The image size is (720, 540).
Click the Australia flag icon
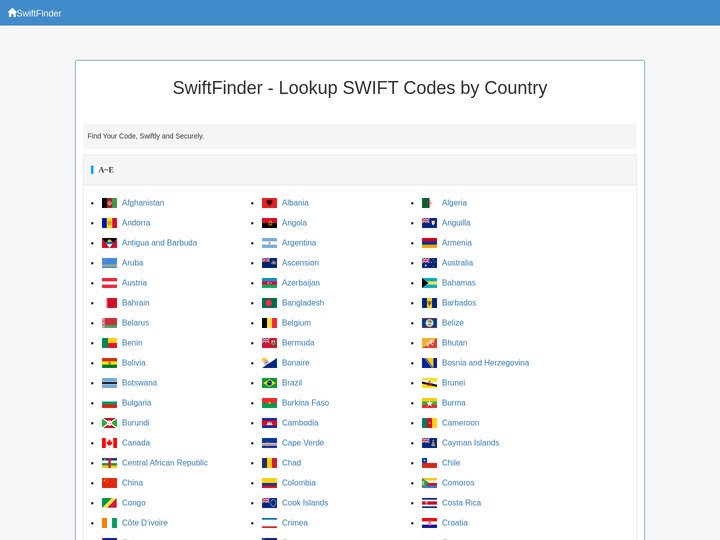429,263
